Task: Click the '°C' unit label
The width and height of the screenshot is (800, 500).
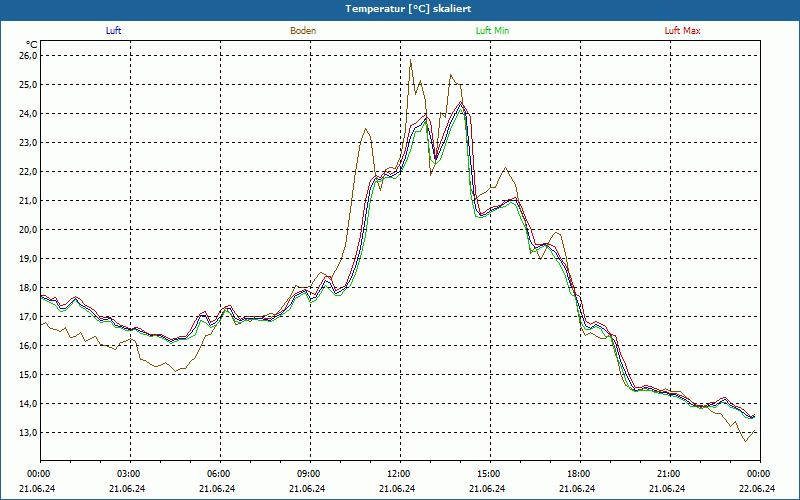Action: (x=32, y=44)
